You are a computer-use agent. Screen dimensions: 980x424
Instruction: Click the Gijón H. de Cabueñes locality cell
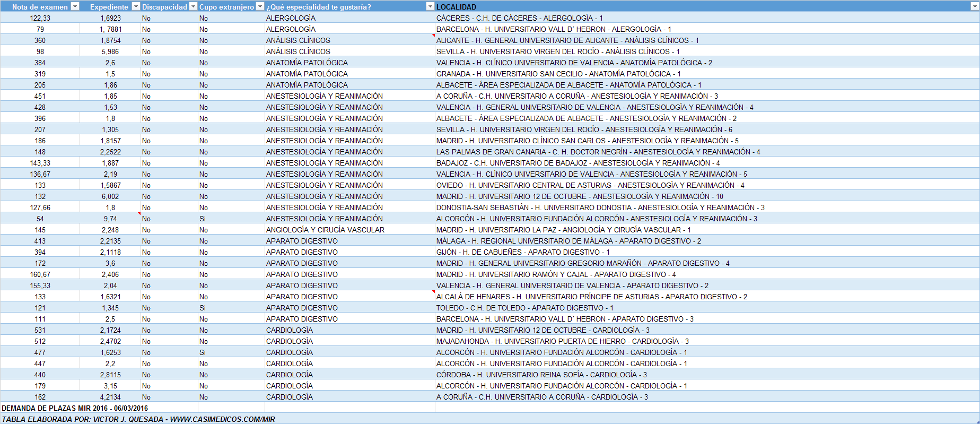pos(707,252)
